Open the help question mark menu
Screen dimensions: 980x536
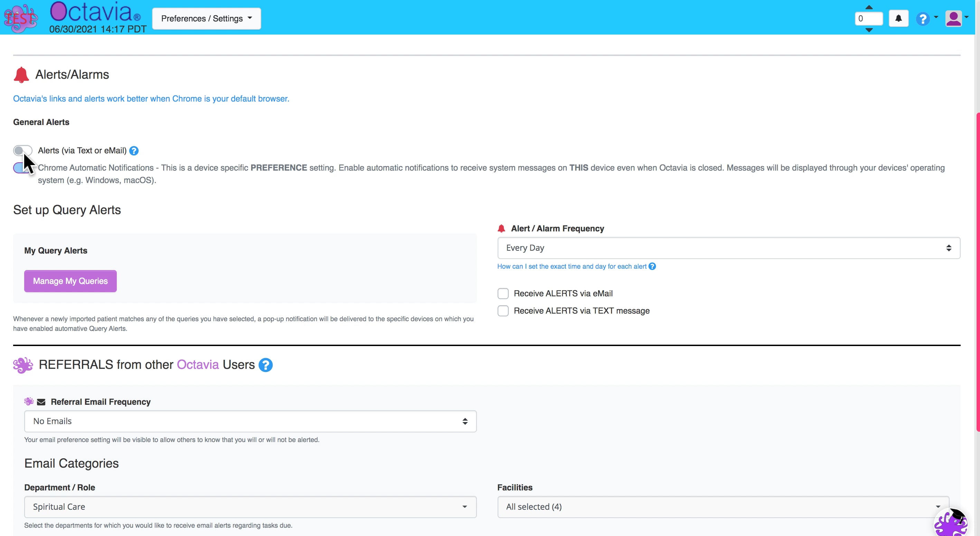pos(923,19)
